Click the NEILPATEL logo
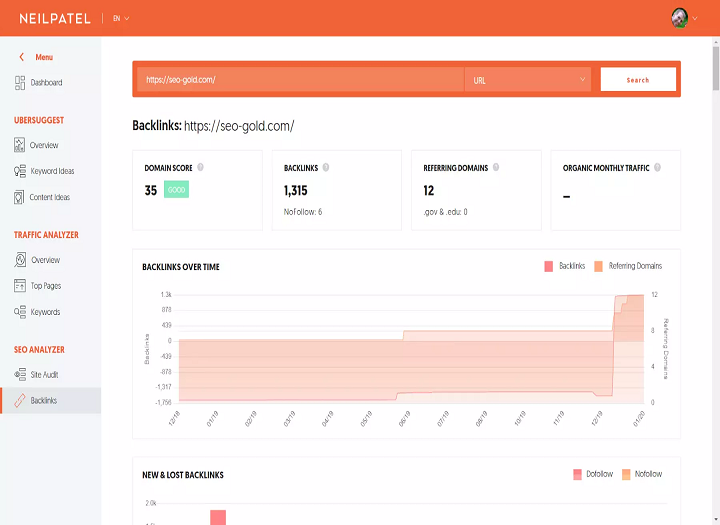This screenshot has width=720, height=525. pyautogui.click(x=55, y=18)
